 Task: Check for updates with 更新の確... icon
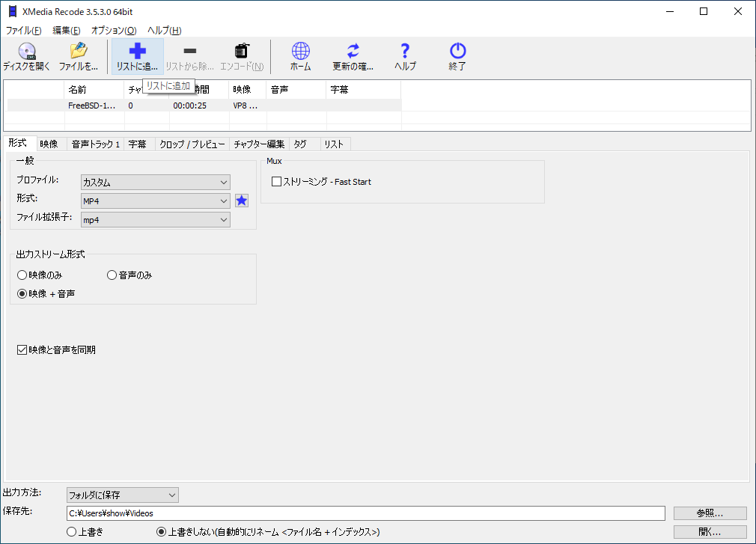353,57
